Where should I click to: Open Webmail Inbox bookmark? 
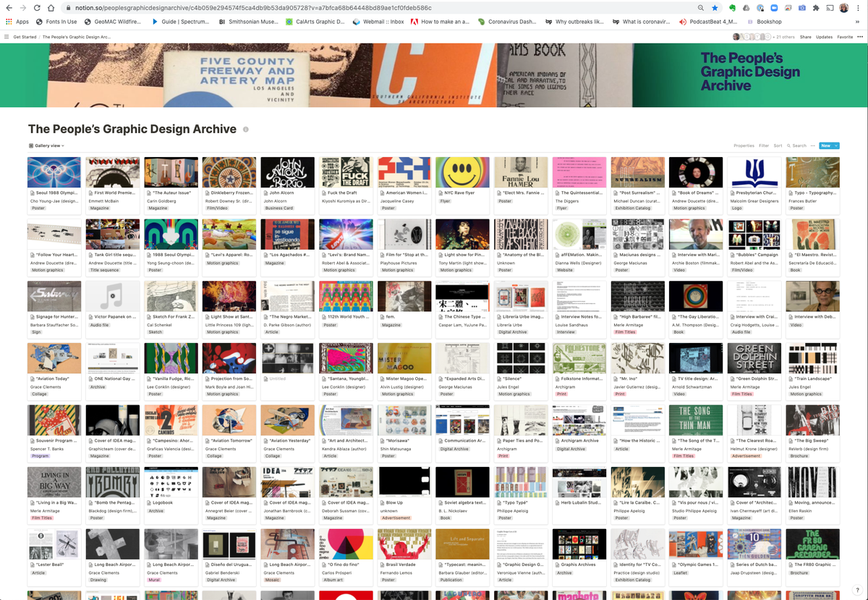point(379,22)
